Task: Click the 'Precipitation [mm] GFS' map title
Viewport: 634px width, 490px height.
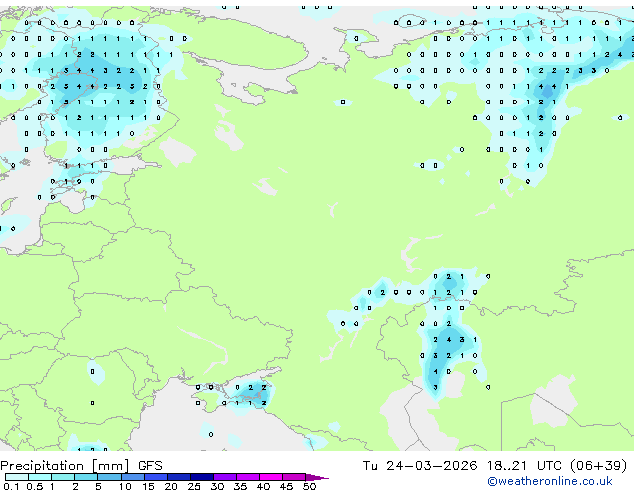Action: click(x=81, y=466)
